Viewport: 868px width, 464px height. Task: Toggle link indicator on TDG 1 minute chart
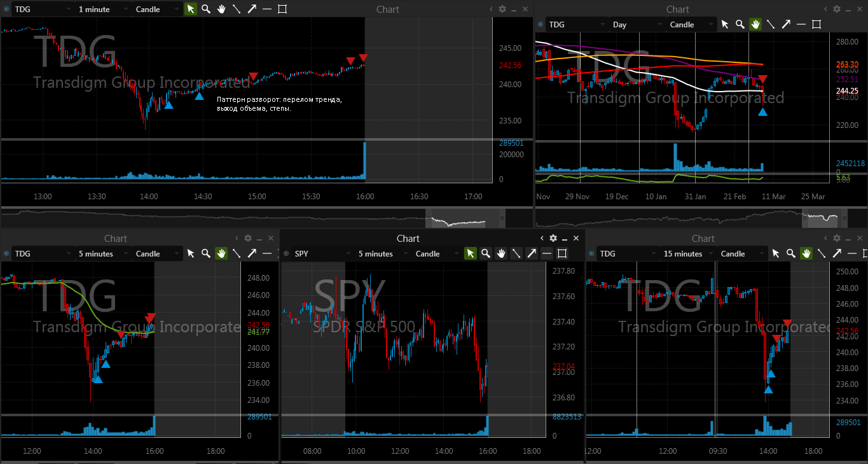(x=6, y=9)
